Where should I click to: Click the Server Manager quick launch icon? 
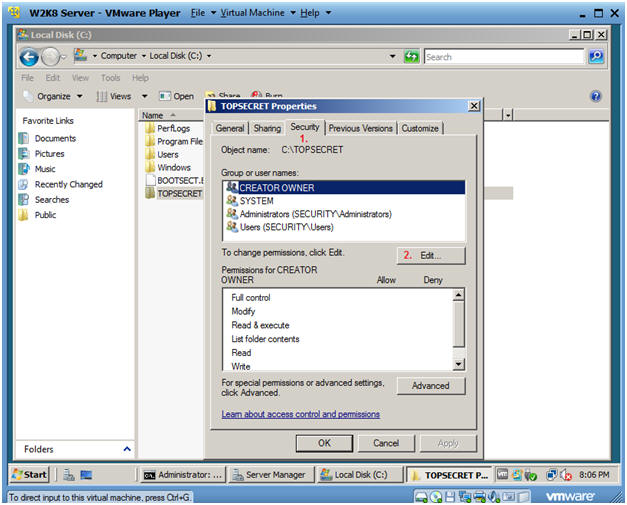tap(69, 475)
